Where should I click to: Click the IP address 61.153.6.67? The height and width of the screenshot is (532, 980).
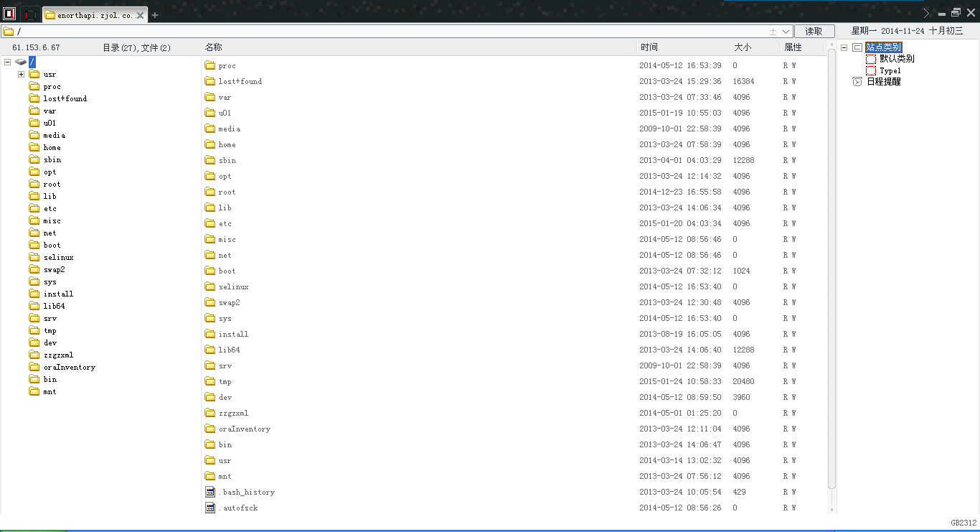(36, 47)
